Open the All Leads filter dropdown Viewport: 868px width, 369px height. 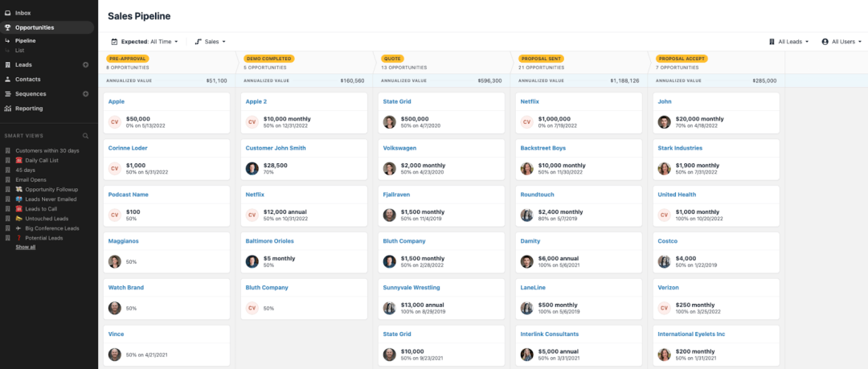788,41
